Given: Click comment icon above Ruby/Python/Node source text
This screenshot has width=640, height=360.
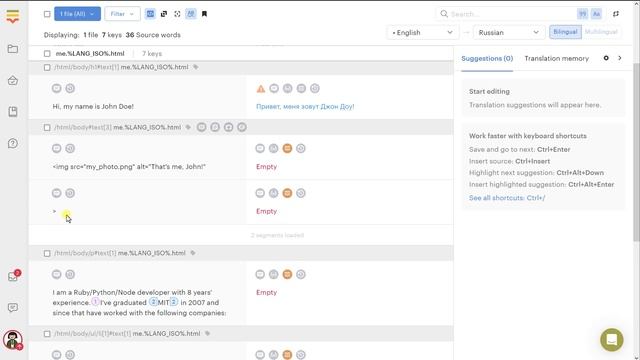Looking at the screenshot, I should [57, 274].
